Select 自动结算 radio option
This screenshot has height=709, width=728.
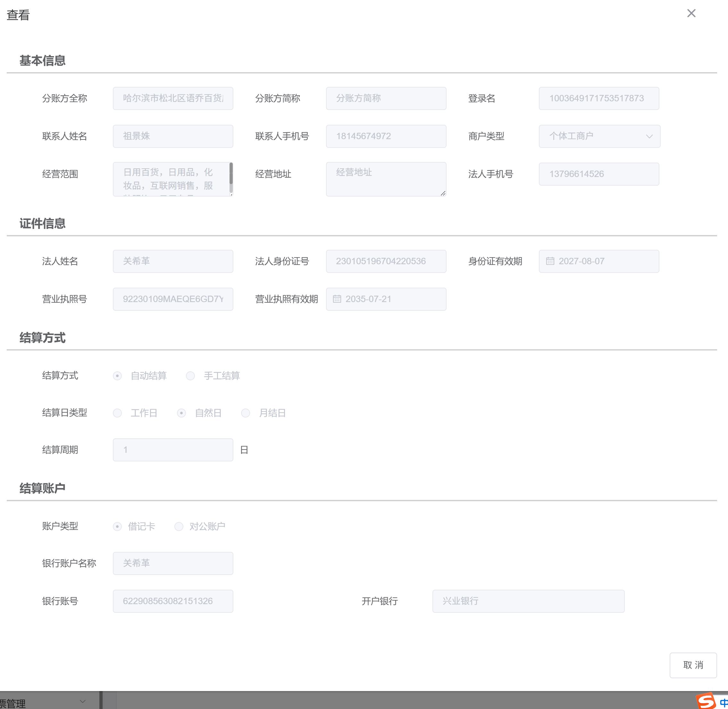tap(117, 376)
